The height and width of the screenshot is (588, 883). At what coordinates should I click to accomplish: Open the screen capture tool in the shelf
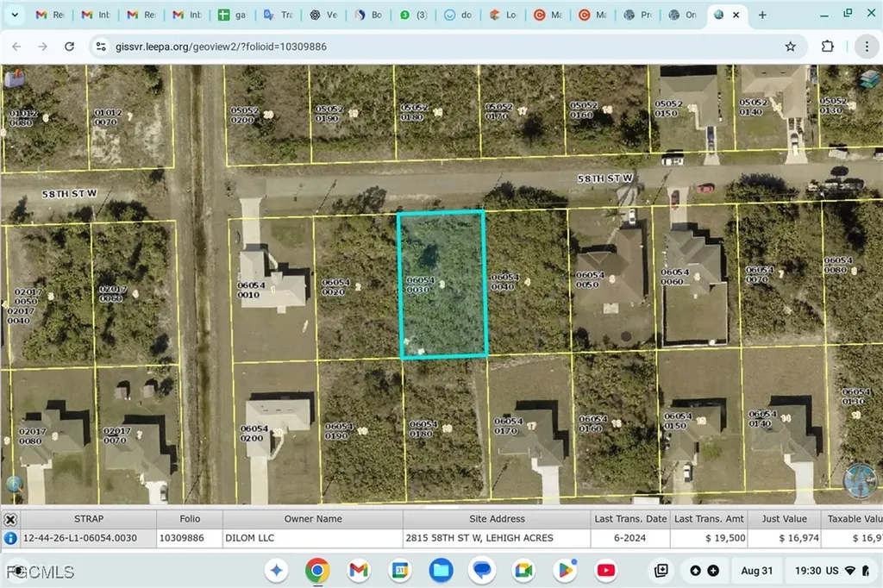[x=661, y=570]
